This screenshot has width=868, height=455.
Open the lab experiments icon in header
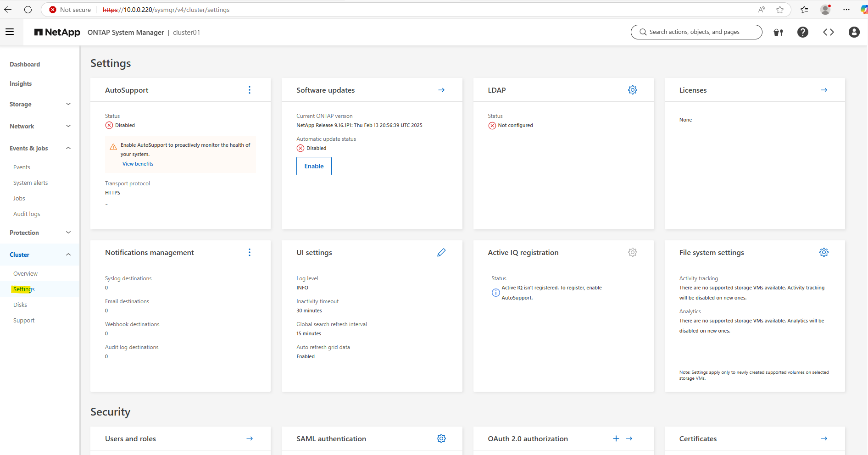pos(778,32)
